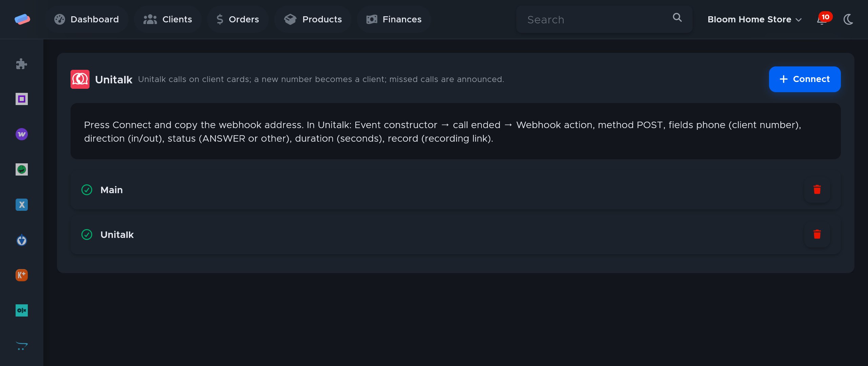
Task: Click the green check next to Main
Action: click(87, 190)
